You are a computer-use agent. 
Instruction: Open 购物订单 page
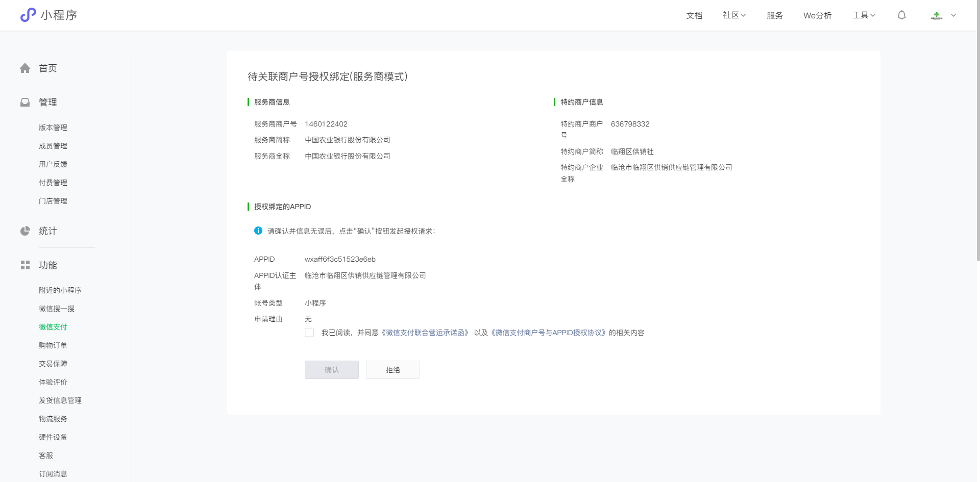click(x=53, y=345)
